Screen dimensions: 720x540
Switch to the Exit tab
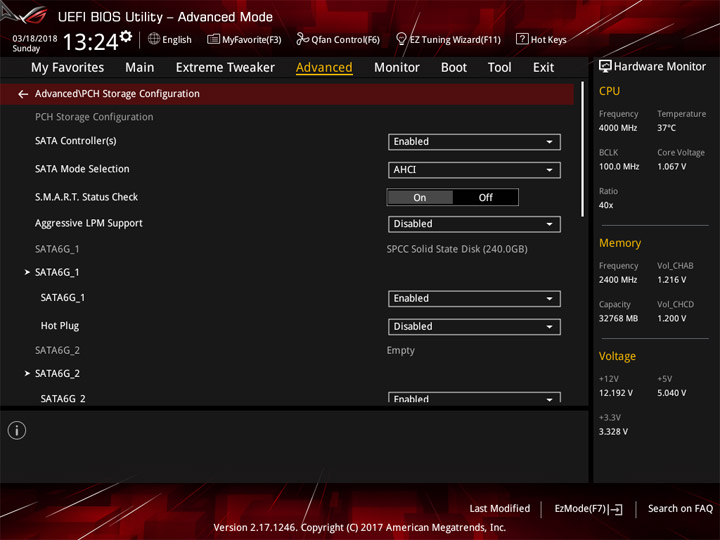click(x=543, y=68)
